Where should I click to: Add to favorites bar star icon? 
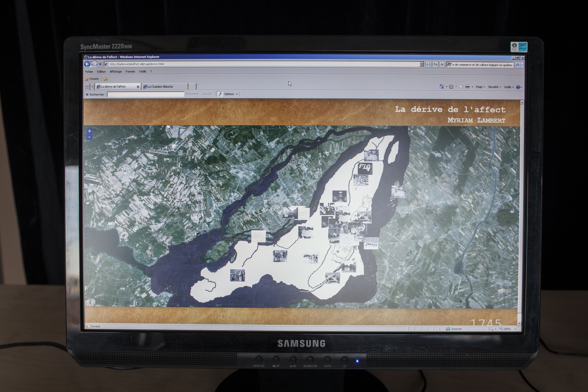pyautogui.click(x=106, y=79)
